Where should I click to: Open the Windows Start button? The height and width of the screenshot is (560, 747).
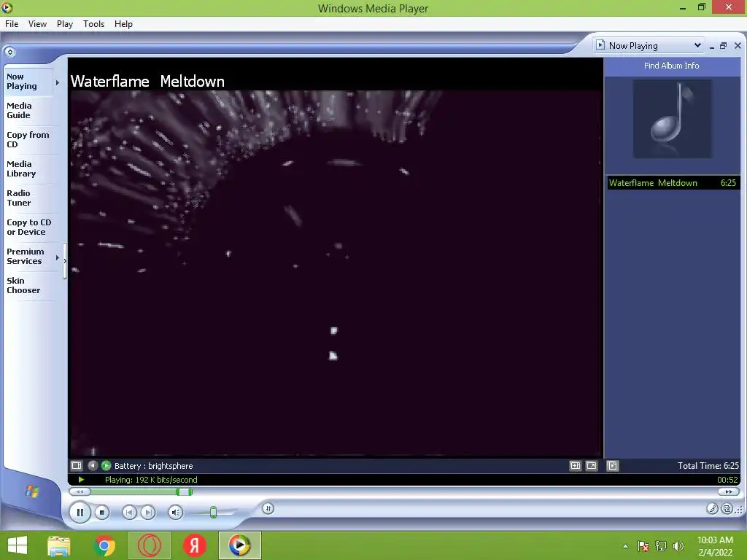pyautogui.click(x=18, y=545)
